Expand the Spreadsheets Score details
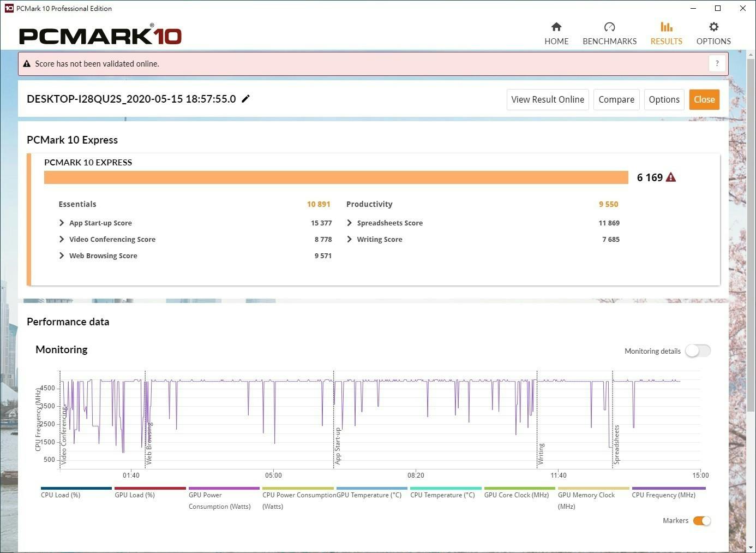Viewport: 756px width, 553px height. [x=350, y=223]
